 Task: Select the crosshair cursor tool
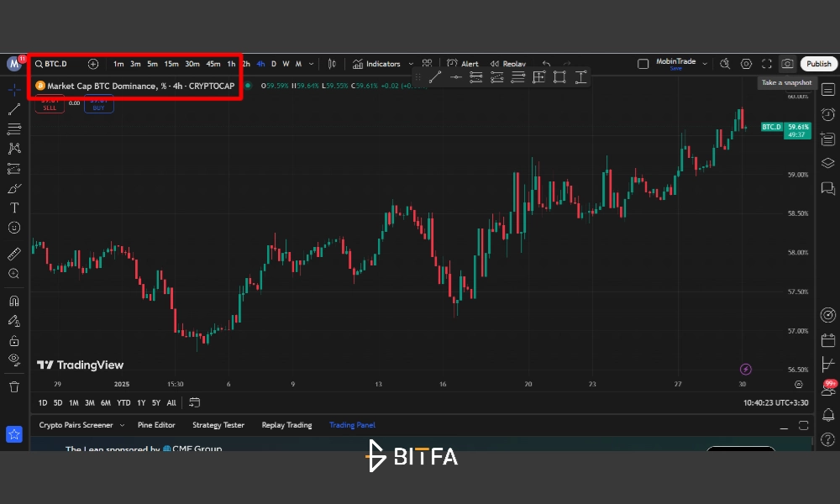(x=14, y=89)
